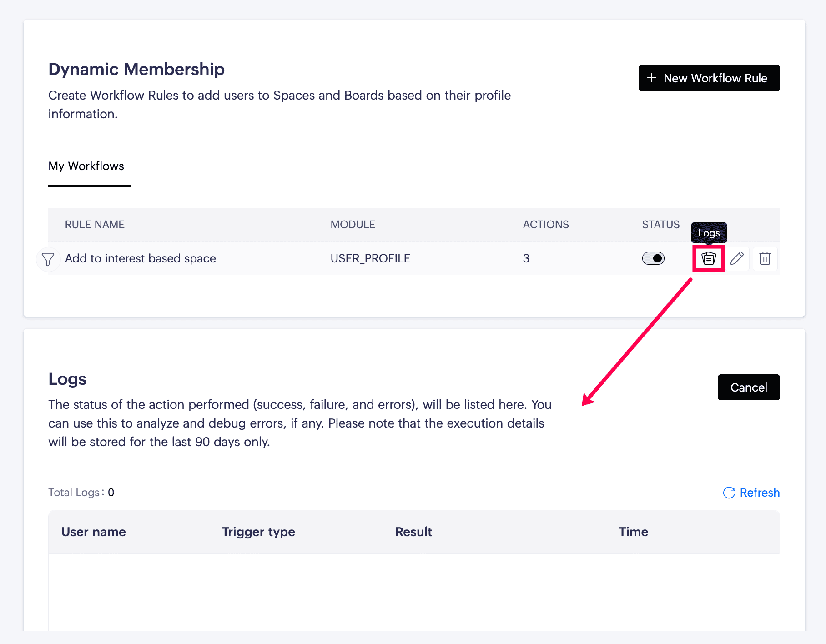Click the Time column header in logs
The image size is (826, 644).
pos(633,532)
